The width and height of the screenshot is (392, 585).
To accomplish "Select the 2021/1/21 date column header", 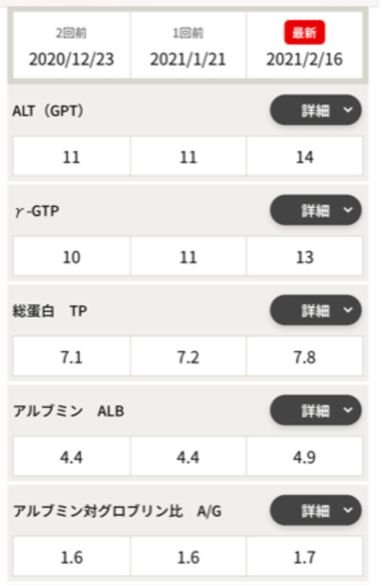I will click(188, 45).
